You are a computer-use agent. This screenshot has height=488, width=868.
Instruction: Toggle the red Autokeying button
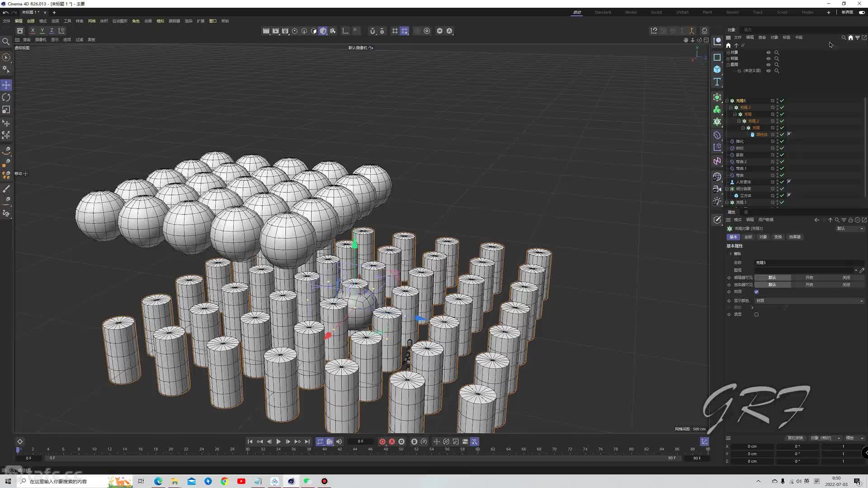pos(392,441)
